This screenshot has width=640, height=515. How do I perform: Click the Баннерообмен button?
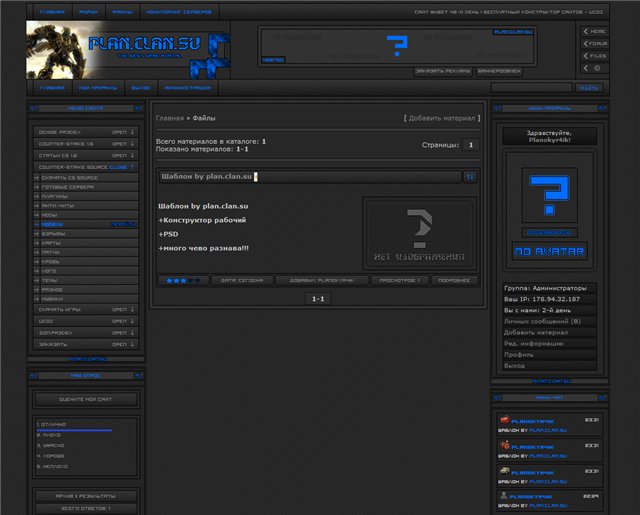(499, 71)
